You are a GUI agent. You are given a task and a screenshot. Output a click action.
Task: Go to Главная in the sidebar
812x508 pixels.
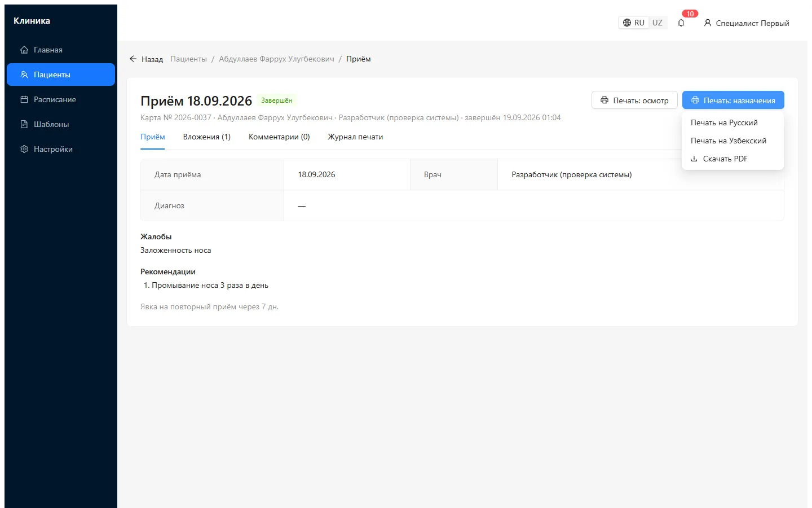61,50
